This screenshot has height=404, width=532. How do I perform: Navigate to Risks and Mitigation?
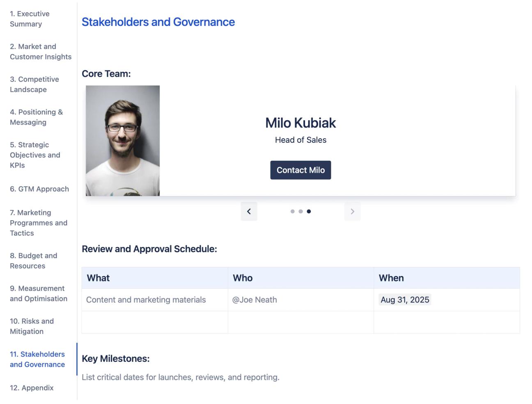pyautogui.click(x=32, y=326)
